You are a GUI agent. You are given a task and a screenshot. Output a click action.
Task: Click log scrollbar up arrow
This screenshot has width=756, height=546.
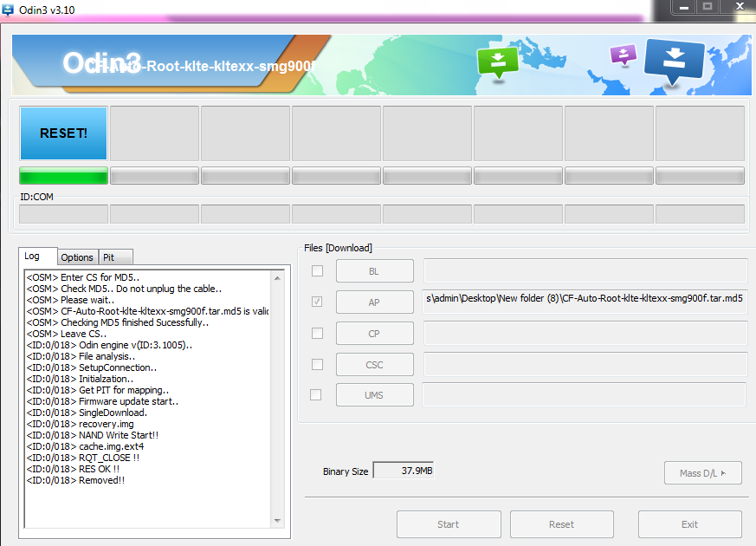pyautogui.click(x=277, y=278)
